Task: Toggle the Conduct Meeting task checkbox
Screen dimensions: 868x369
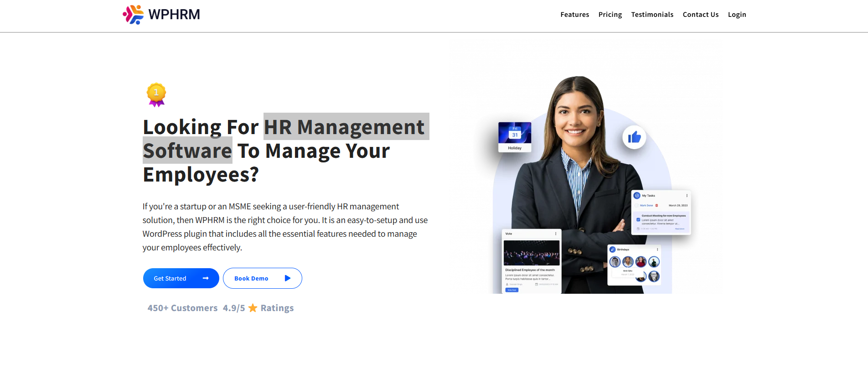Action: (638, 220)
